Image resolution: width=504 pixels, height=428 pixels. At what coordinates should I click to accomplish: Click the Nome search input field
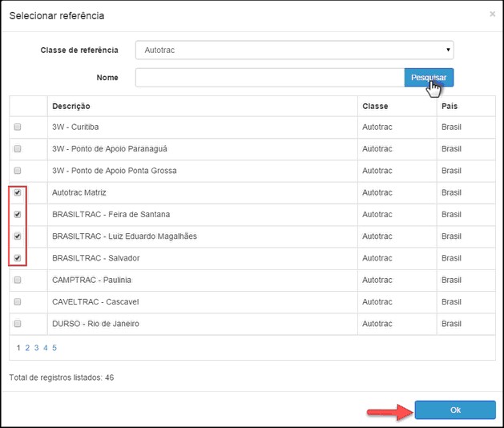[x=270, y=78]
